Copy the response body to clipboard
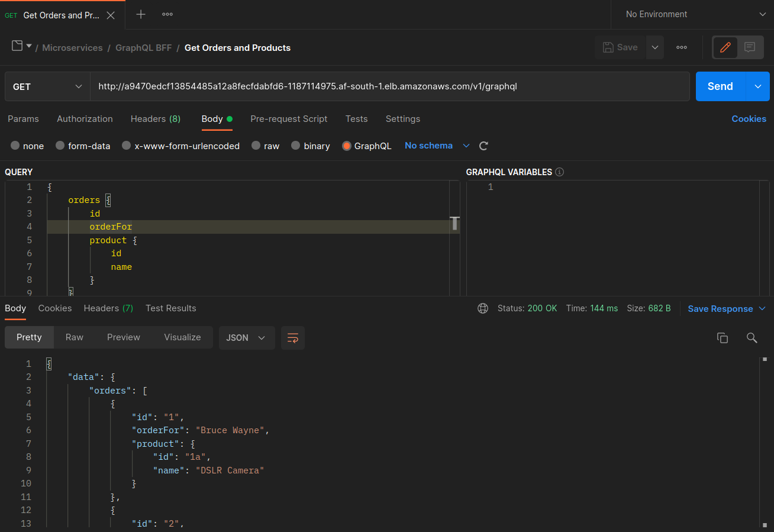The width and height of the screenshot is (774, 532). [x=723, y=337]
